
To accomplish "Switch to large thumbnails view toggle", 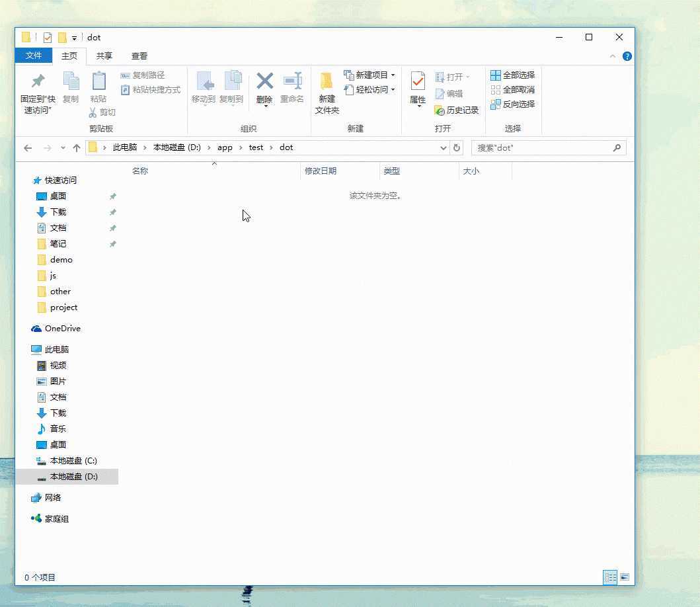I will [x=625, y=577].
